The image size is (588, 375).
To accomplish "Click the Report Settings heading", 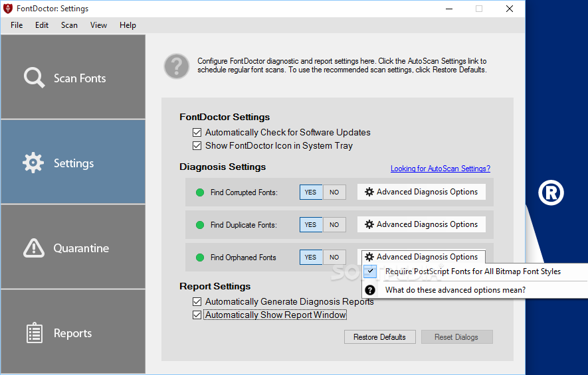I will (x=215, y=287).
